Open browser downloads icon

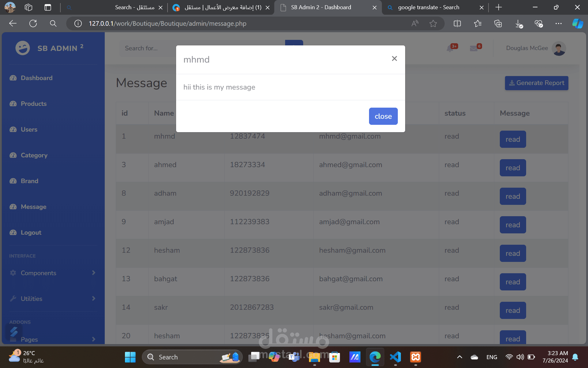pos(518,24)
